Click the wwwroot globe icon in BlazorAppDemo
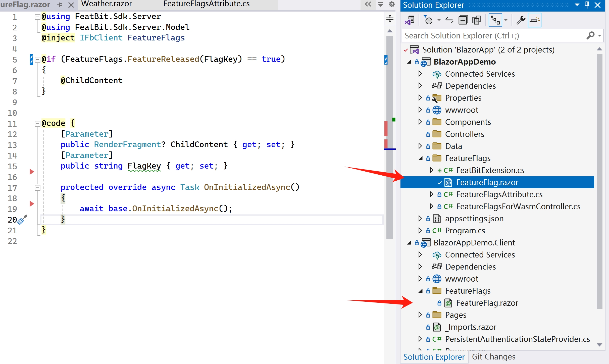 point(437,110)
